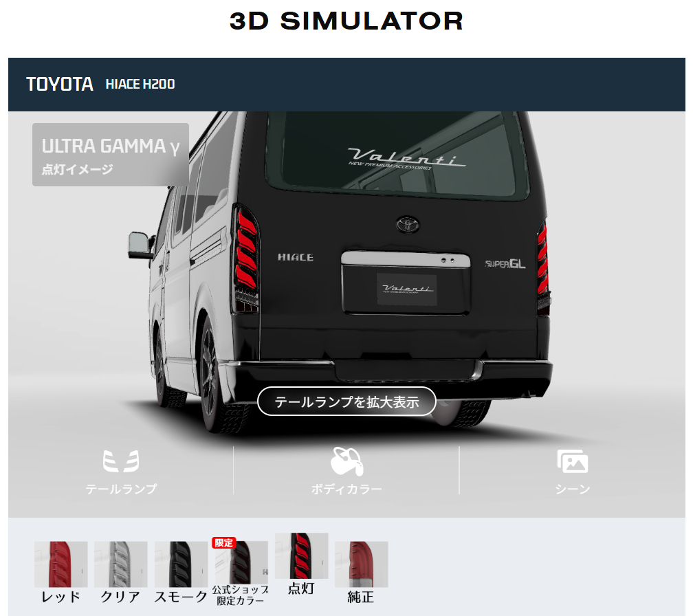Click the Toyota emblem on the rear door
The height and width of the screenshot is (616, 693).
coord(407,225)
